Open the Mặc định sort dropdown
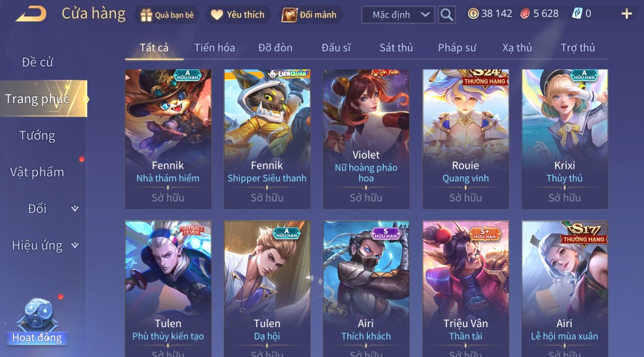Screen dimensions: 644x357 [x=398, y=15]
